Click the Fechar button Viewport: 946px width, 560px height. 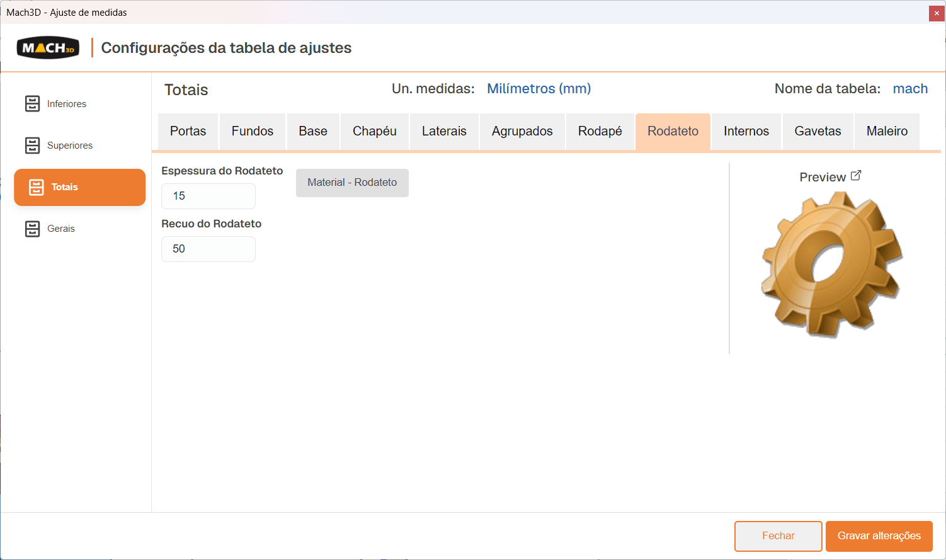(x=778, y=536)
